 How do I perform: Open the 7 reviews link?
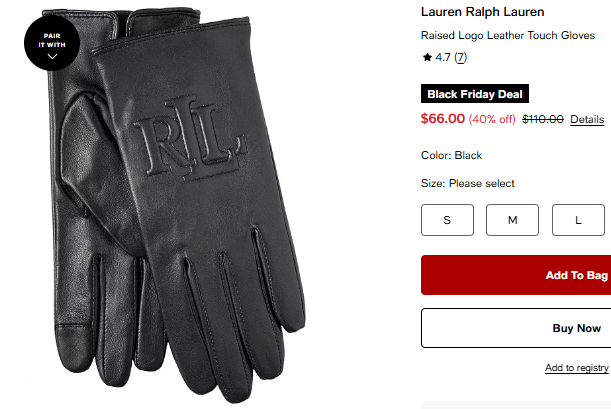(x=461, y=57)
